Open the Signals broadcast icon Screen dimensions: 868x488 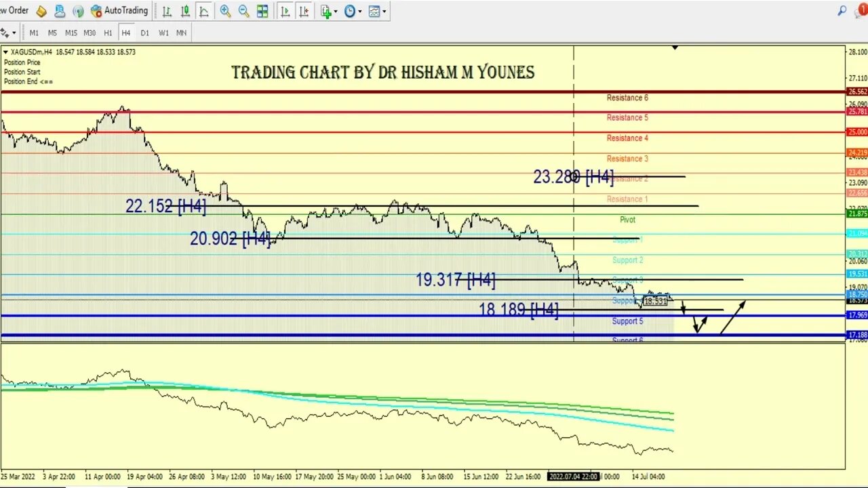coord(78,11)
